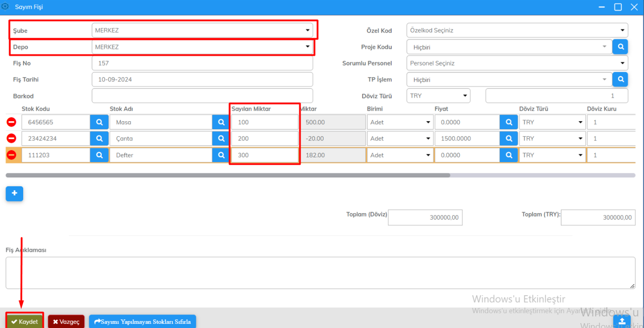
Task: Delete the Defter row with red minus
Action: pyautogui.click(x=12, y=155)
